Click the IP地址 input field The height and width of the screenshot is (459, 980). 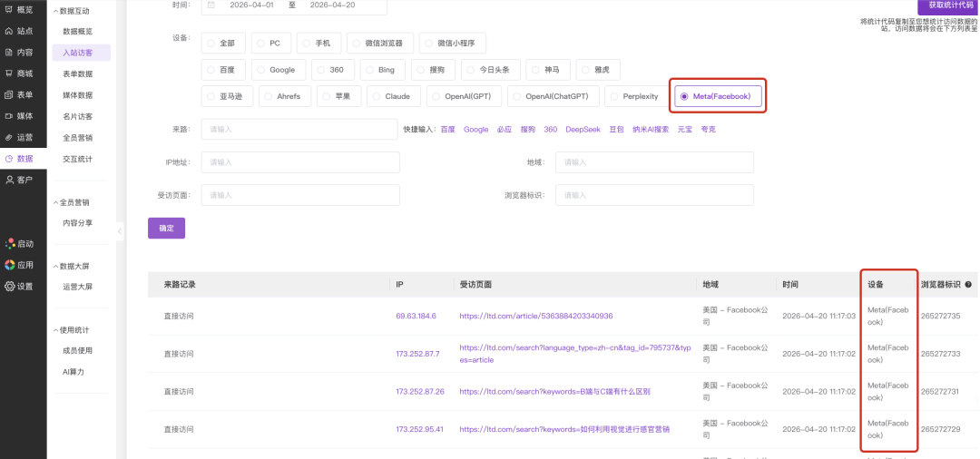tap(299, 162)
